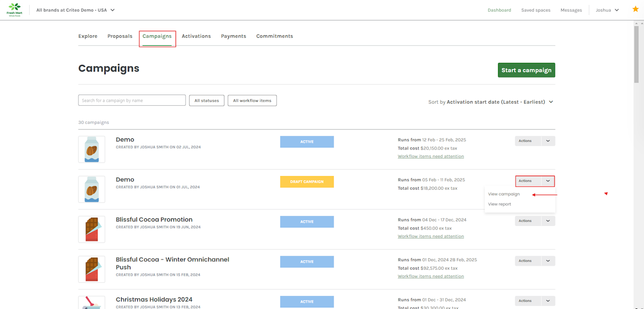
Task: Choose View report in Actions menu
Action: click(500, 204)
